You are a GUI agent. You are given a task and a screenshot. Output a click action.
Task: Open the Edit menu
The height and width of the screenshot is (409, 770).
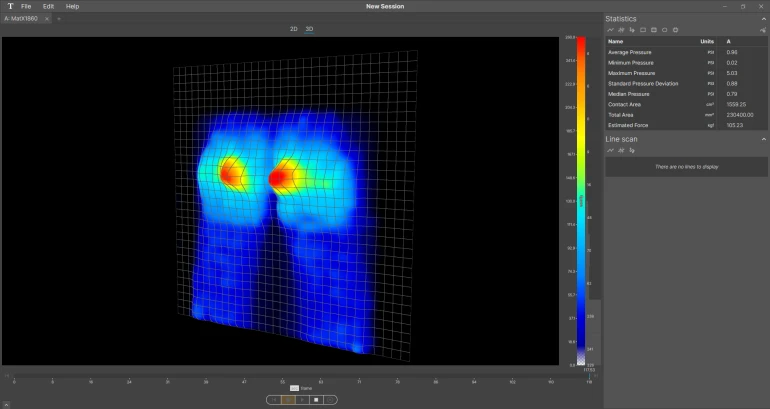point(48,6)
